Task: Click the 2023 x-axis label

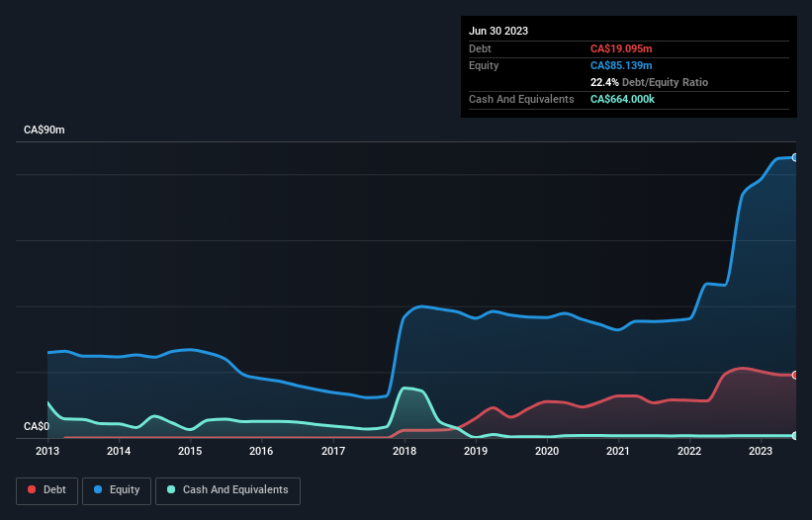Action: click(x=761, y=451)
